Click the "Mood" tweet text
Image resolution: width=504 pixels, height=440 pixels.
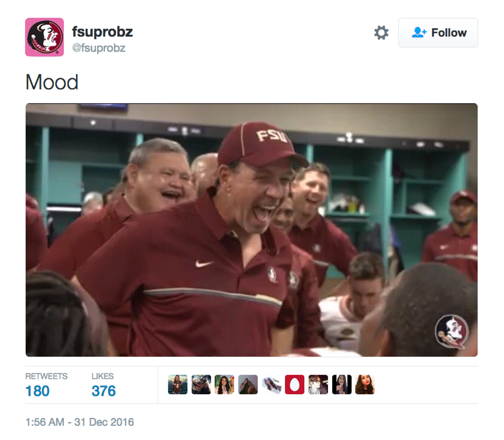coord(52,82)
